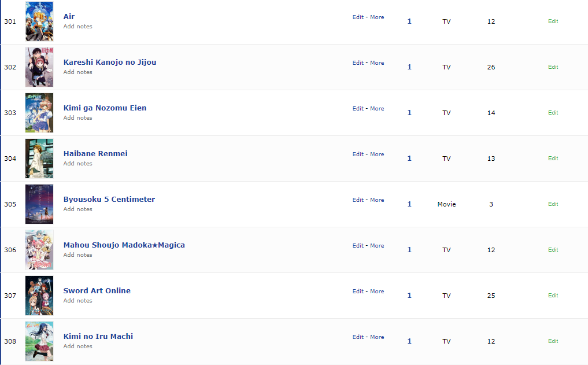This screenshot has width=588, height=365.
Task: Expand More options for Byousoku 5 Centimeter
Action: [x=377, y=200]
